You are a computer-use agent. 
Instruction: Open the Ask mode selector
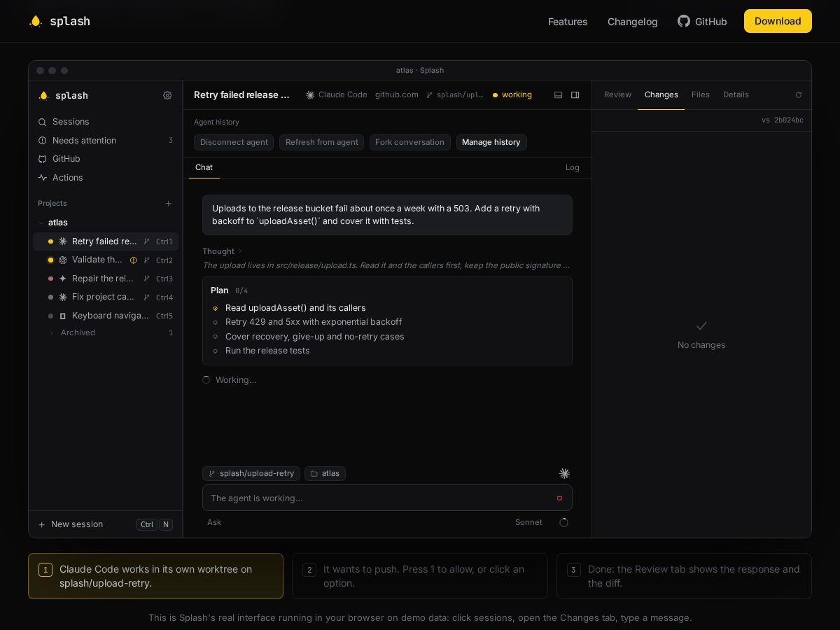pos(214,522)
